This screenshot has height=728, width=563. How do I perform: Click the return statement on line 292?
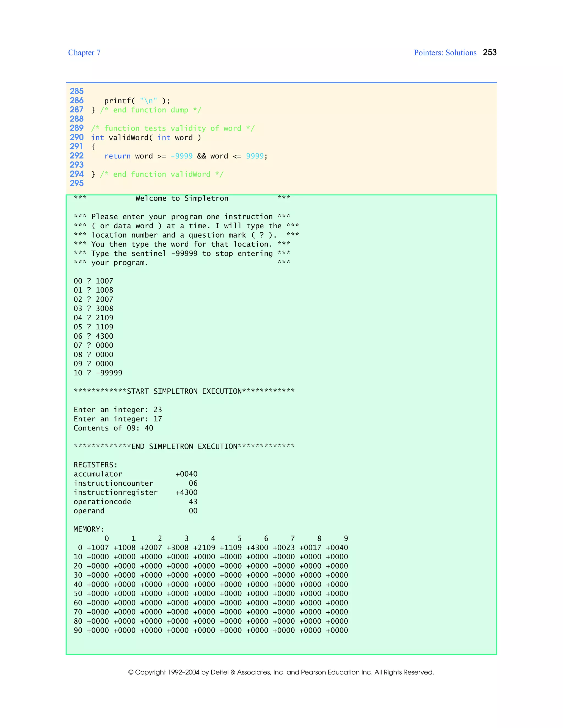[x=186, y=156]
